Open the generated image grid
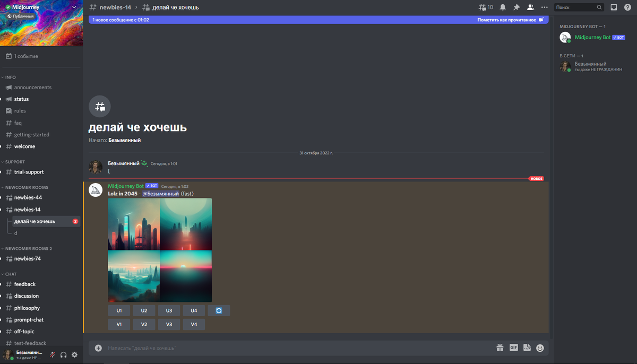 point(160,250)
